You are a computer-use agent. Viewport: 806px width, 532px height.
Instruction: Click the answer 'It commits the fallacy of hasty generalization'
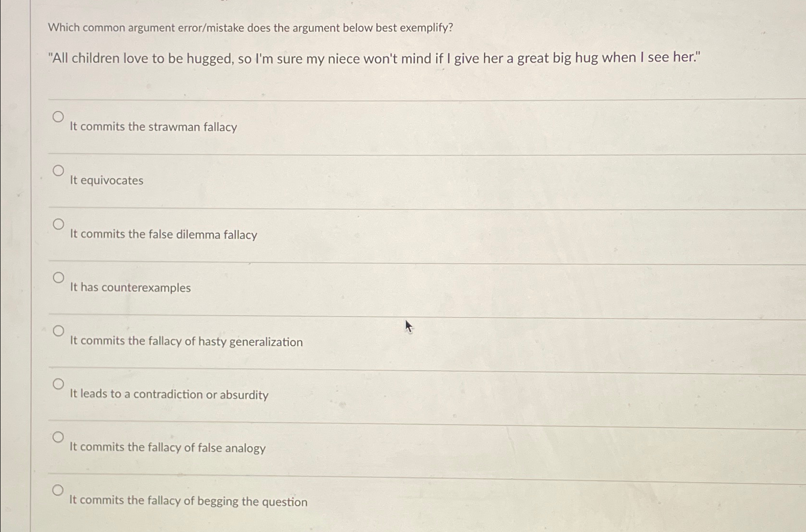(186, 341)
